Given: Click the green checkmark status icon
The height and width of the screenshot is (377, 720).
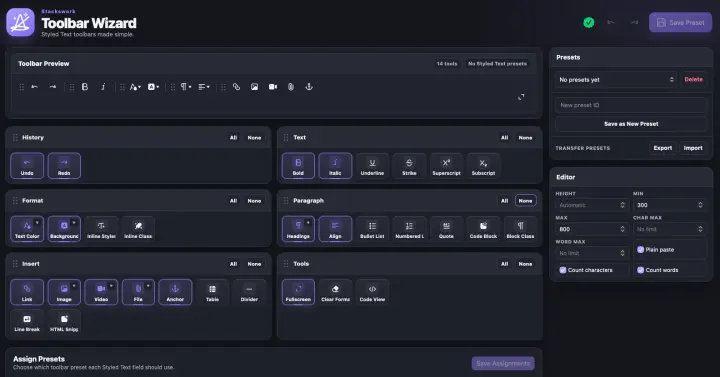Looking at the screenshot, I should [x=589, y=23].
